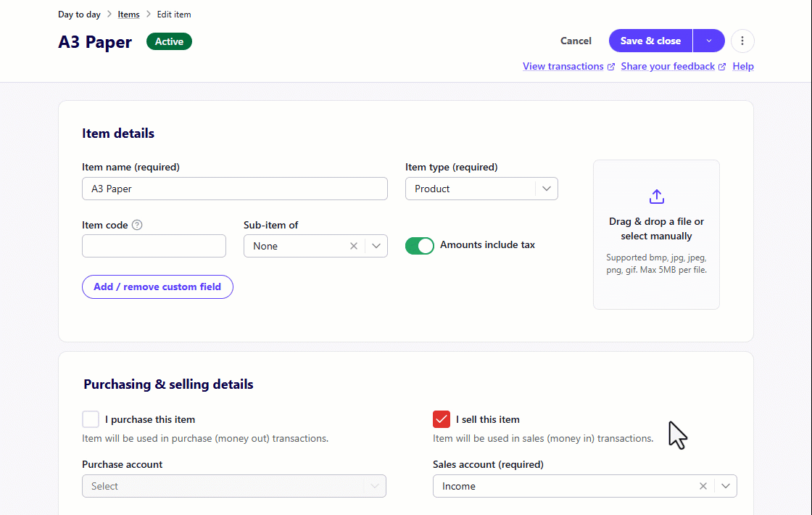Click into the Item name field
This screenshot has height=515, width=812.
click(x=235, y=189)
